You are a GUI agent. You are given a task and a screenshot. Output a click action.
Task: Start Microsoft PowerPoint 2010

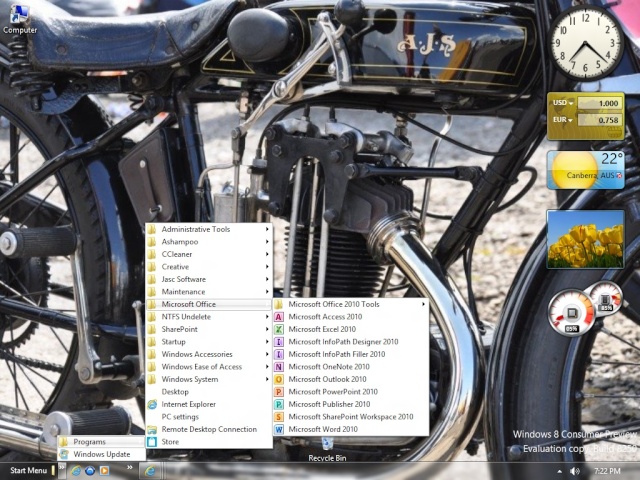330,392
